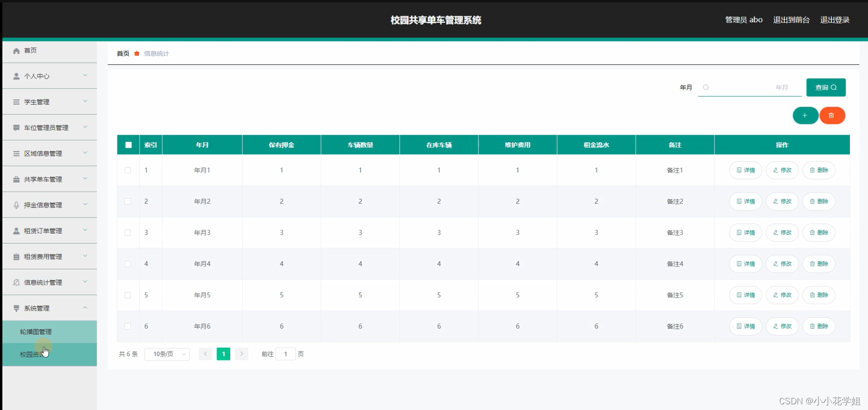Check the checkbox for row 6
Screen dimensions: 868x410
[128, 326]
